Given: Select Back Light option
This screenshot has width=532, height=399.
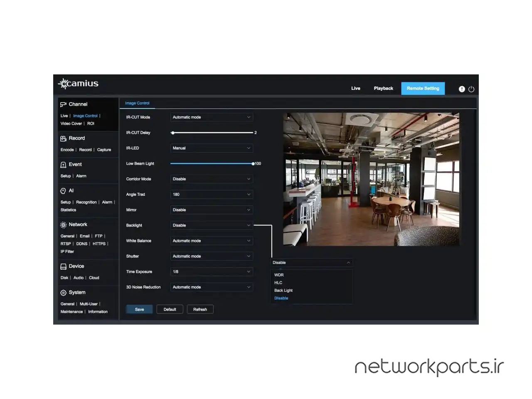Looking at the screenshot, I should tap(283, 291).
